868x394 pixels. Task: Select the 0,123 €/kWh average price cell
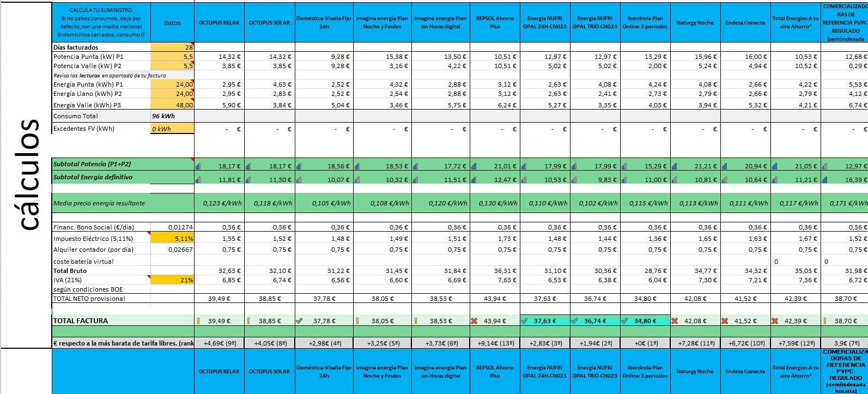(219, 203)
